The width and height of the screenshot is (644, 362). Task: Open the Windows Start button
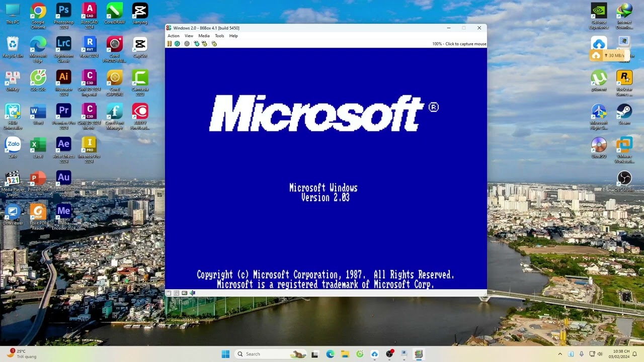point(225,354)
